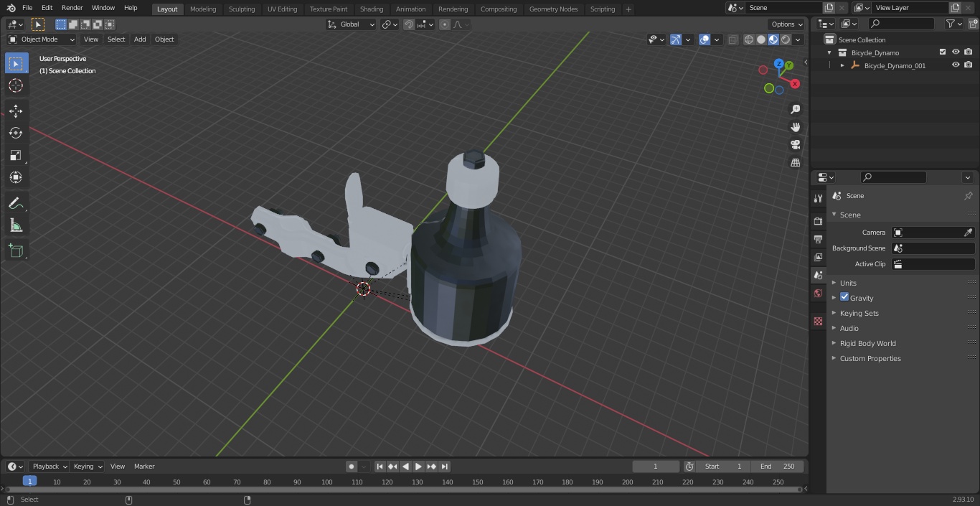
Task: Pick the Measure tool
Action: pos(16,226)
